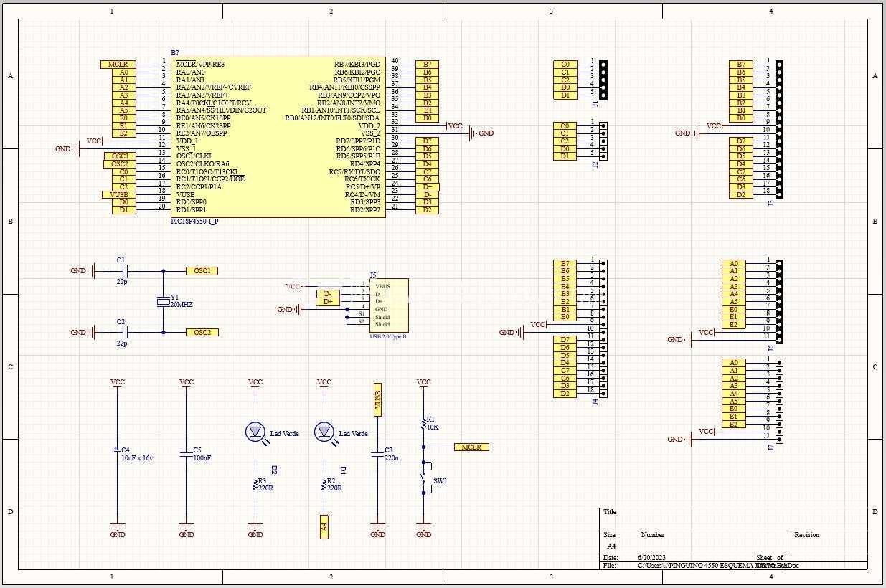
Task: Click "USB 2.0 Type B" label
Action: tap(389, 336)
